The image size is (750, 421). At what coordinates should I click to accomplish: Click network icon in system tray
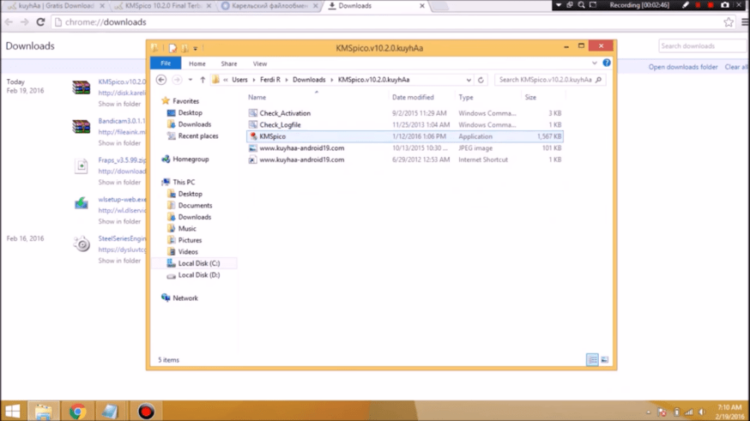click(689, 412)
